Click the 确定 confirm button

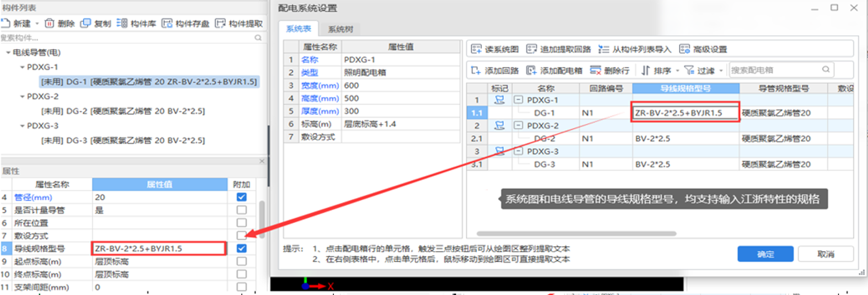click(765, 254)
